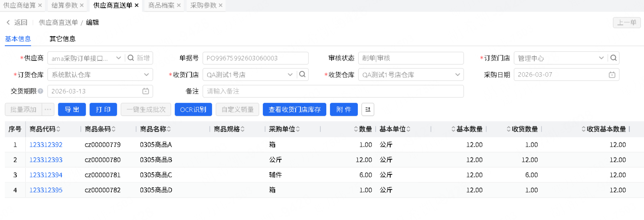Expand the 订货仓库 dropdown
This screenshot has height=220, width=644.
[146, 74]
